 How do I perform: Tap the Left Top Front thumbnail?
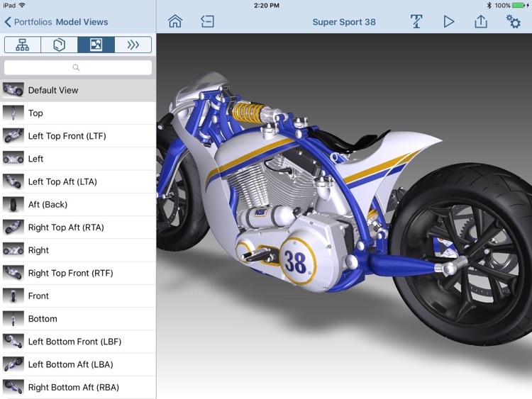coord(13,135)
